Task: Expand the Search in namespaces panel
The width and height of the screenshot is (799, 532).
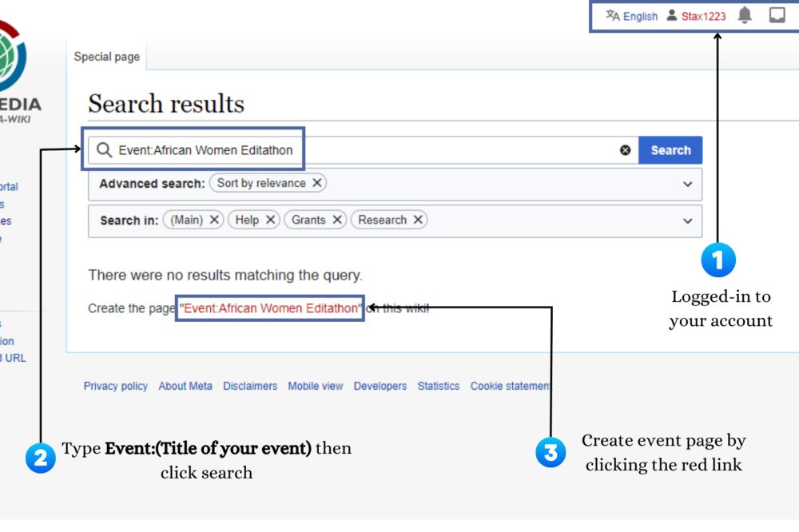Action: tap(687, 220)
